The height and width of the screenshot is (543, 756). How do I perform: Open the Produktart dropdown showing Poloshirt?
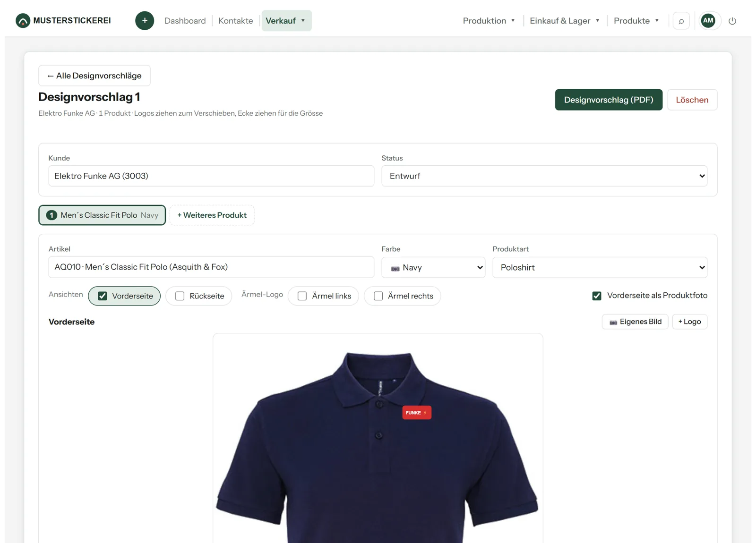click(x=600, y=267)
